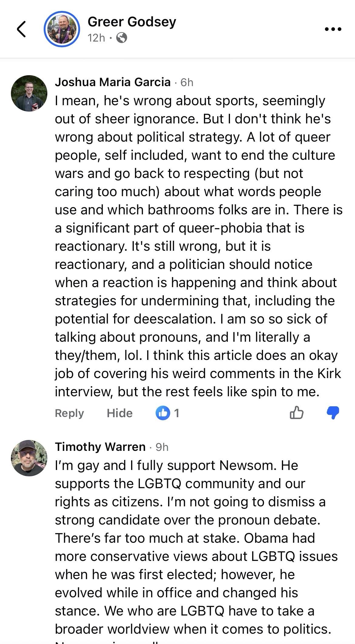Open Timothy Warren's profile photo

(x=29, y=458)
